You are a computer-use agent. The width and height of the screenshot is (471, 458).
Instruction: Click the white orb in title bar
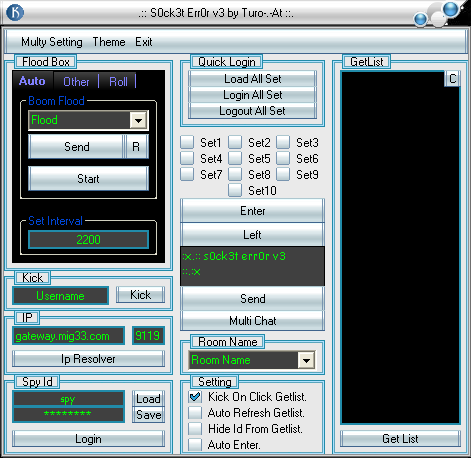(x=438, y=19)
